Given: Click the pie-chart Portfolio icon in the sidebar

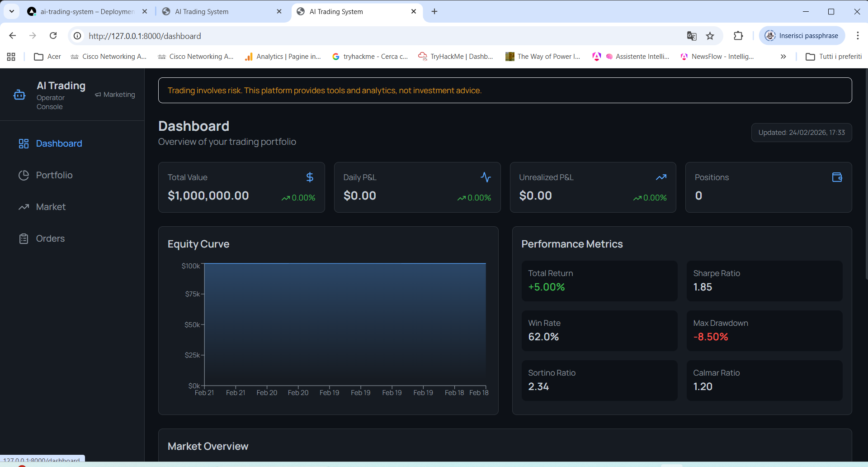Looking at the screenshot, I should [24, 175].
